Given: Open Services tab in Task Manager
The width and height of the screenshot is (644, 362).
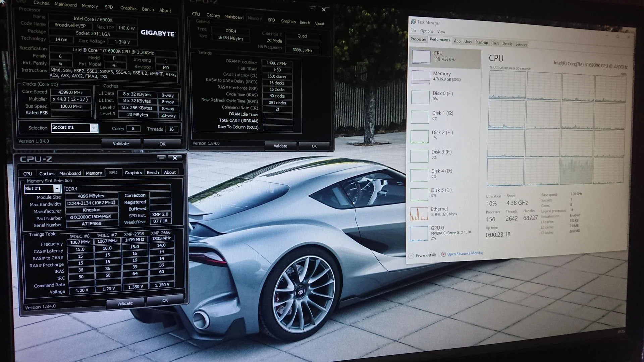Looking at the screenshot, I should (x=521, y=44).
